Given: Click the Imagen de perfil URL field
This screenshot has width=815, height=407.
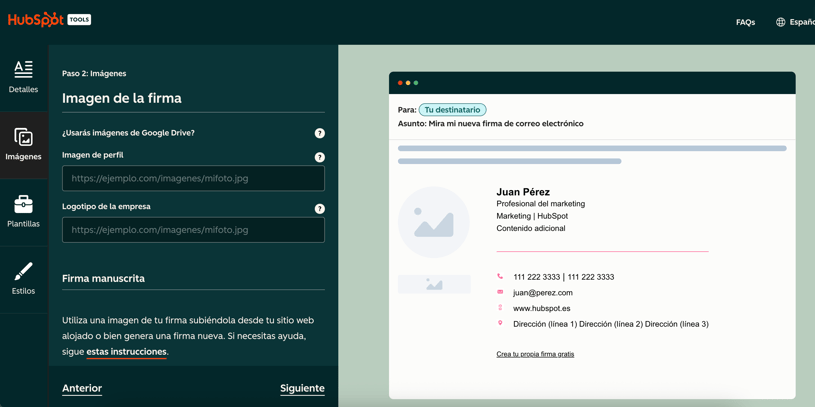Looking at the screenshot, I should [x=193, y=179].
